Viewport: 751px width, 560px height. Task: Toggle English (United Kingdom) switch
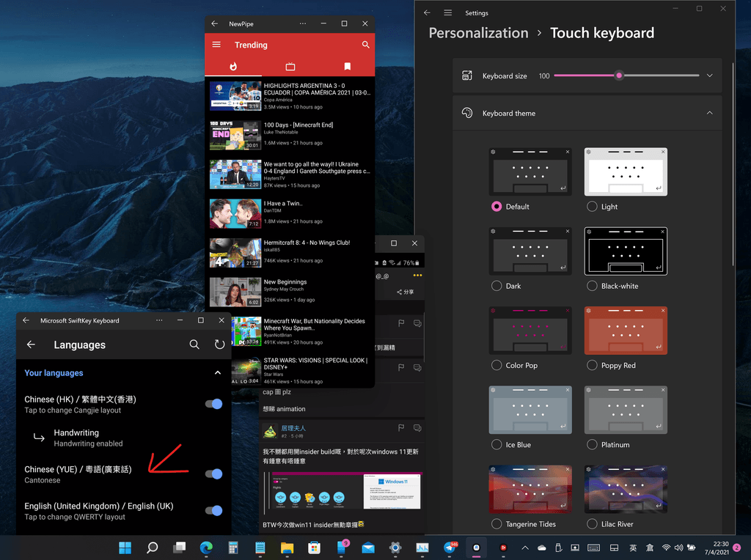click(213, 511)
